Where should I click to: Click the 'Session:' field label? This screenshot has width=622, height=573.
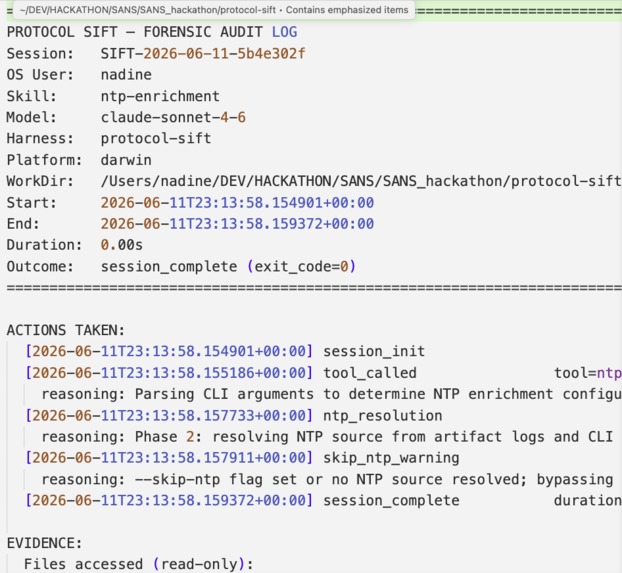point(40,54)
